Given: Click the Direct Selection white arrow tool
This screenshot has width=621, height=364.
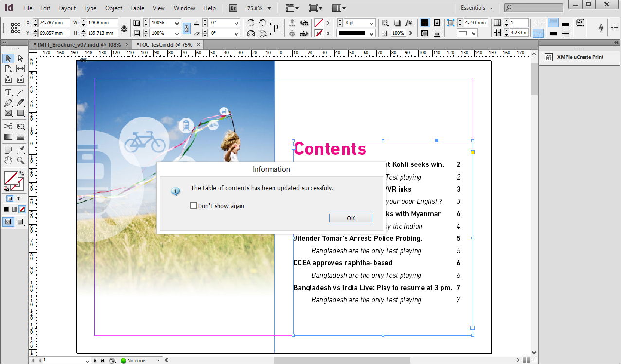Looking at the screenshot, I should tap(20, 58).
